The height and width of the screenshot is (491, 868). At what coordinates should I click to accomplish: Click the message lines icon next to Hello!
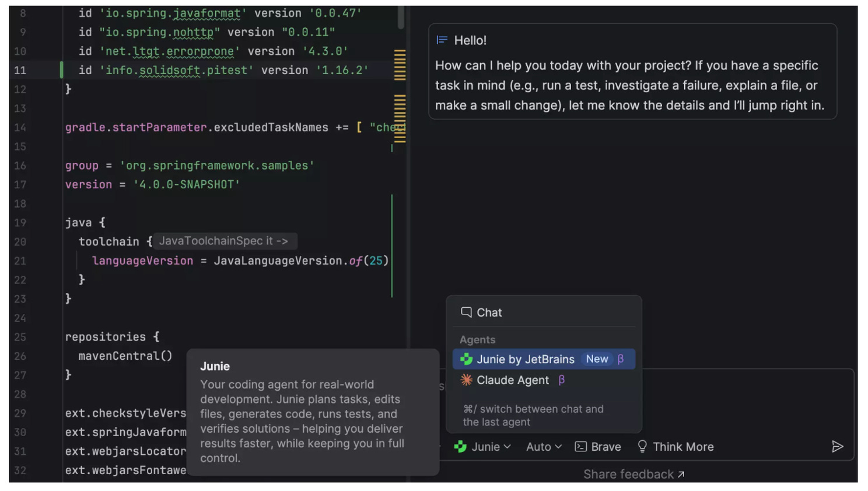coord(442,40)
